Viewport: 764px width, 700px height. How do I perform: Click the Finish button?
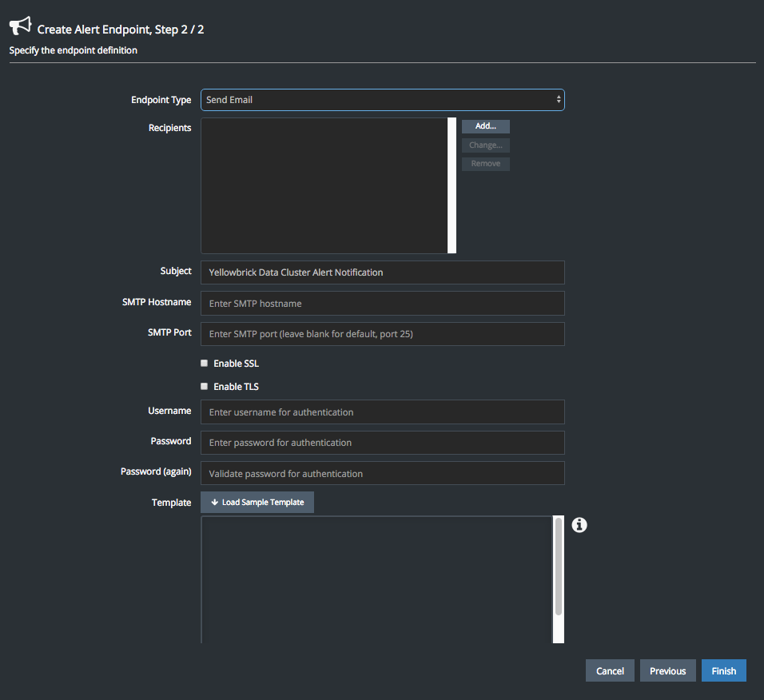coord(723,670)
